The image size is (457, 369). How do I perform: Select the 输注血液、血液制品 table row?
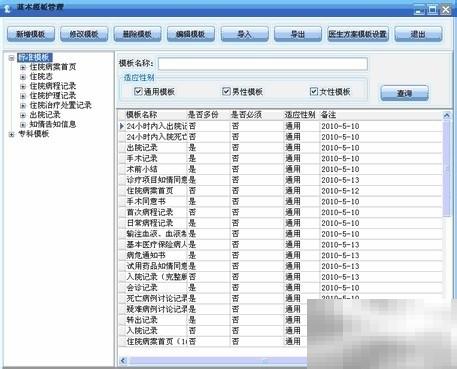click(x=281, y=234)
